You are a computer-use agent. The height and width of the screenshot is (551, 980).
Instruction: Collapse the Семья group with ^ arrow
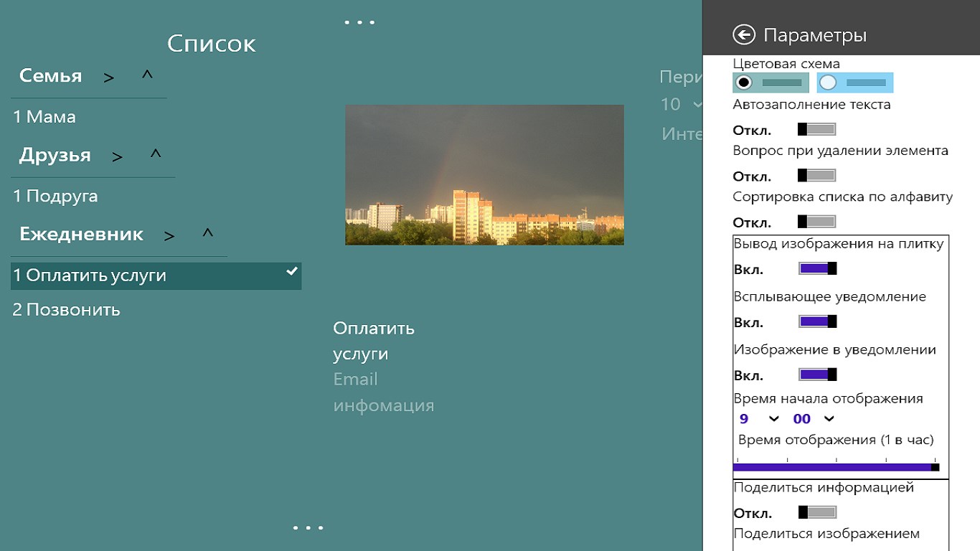[147, 75]
